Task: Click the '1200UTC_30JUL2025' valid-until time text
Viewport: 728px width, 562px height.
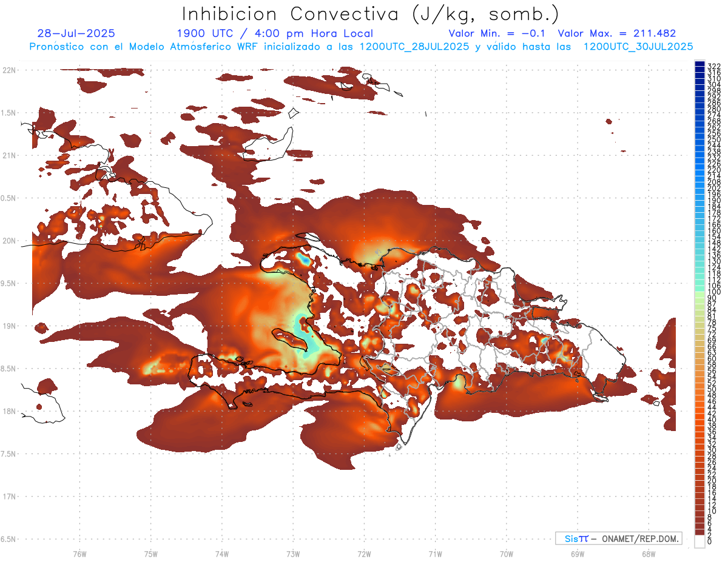Action: pyautogui.click(x=638, y=47)
